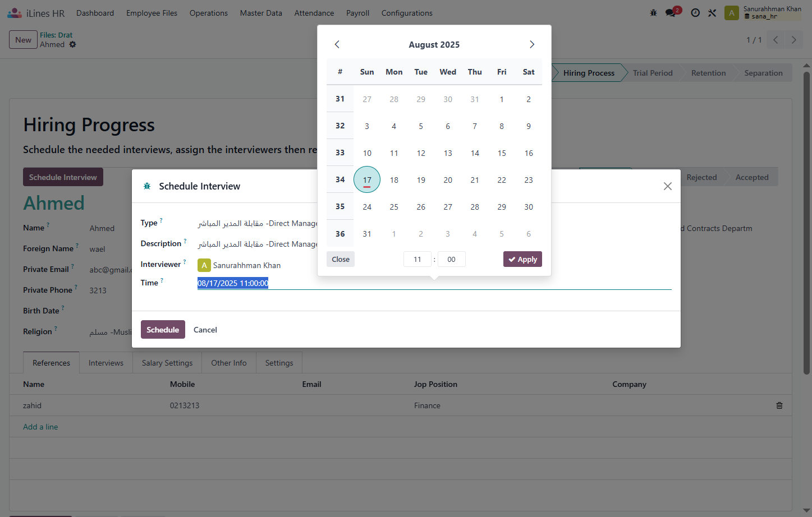812x517 pixels.
Task: Open the Configurations menu
Action: 407,13
